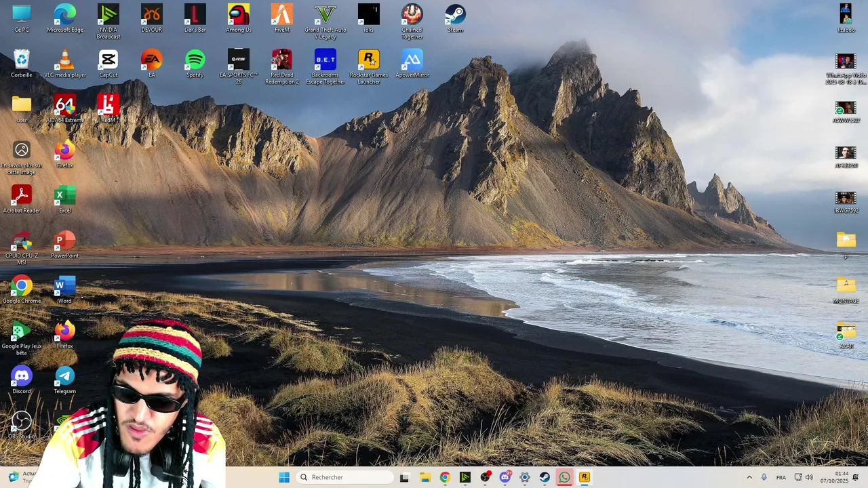The height and width of the screenshot is (488, 868).
Task: Select the Discord desktop shortcut
Action: coord(22,380)
